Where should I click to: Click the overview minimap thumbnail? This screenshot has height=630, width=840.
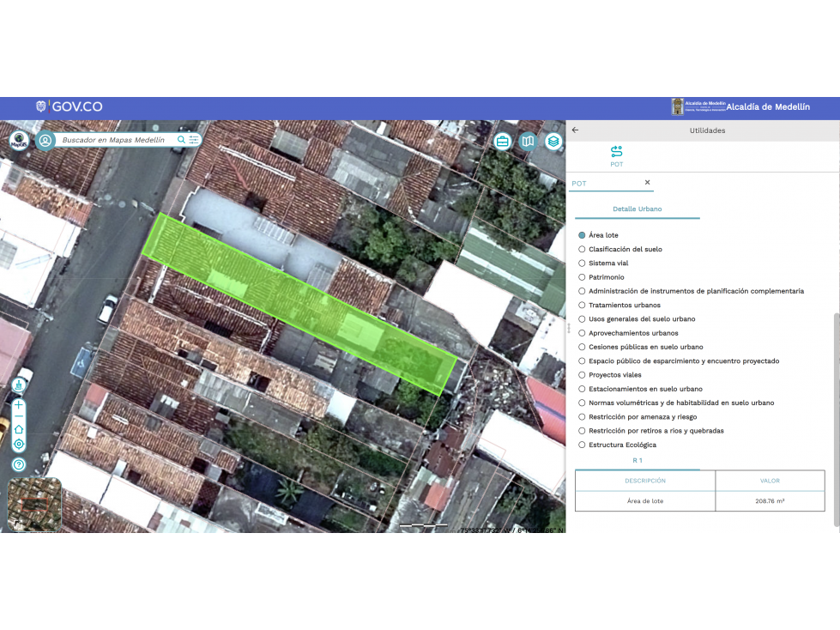click(35, 504)
